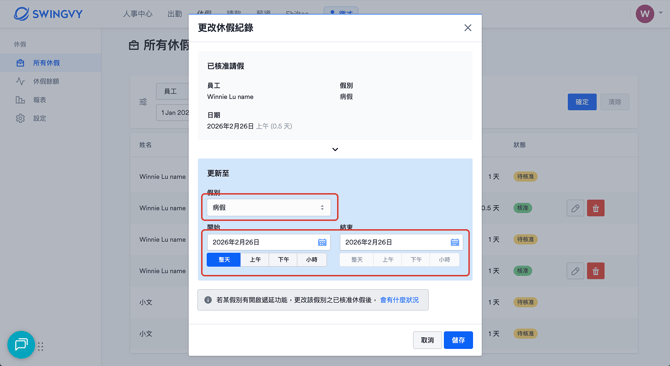Click the 所有休假 briefcase sidebar icon

20,63
